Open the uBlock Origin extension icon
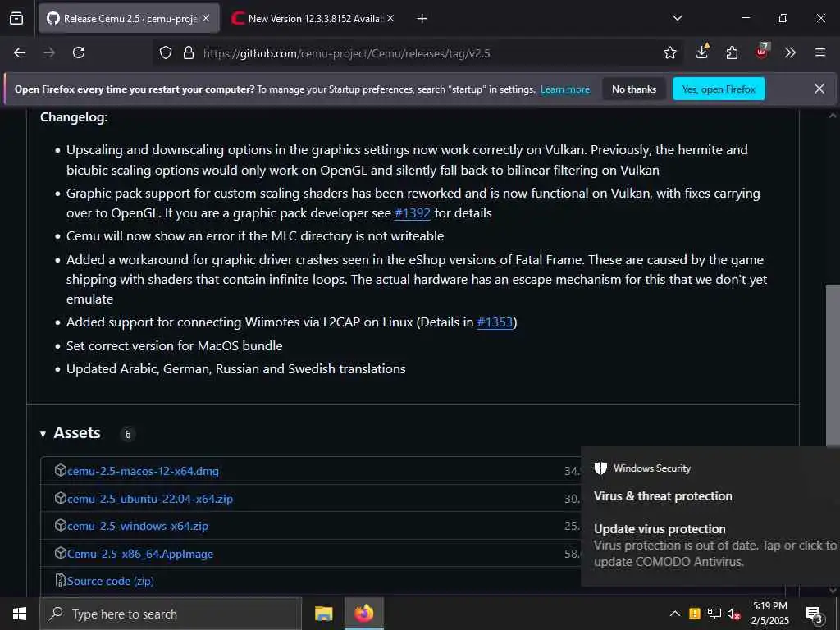 761,52
